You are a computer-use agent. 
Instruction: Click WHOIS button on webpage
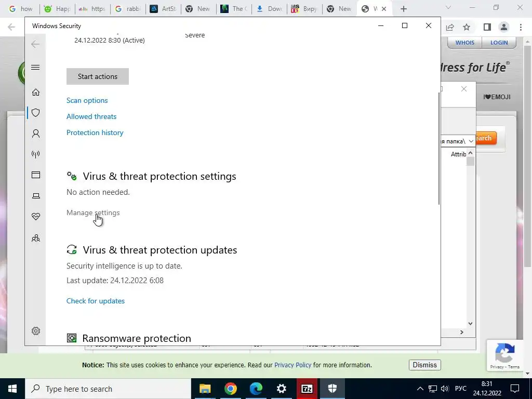465,43
